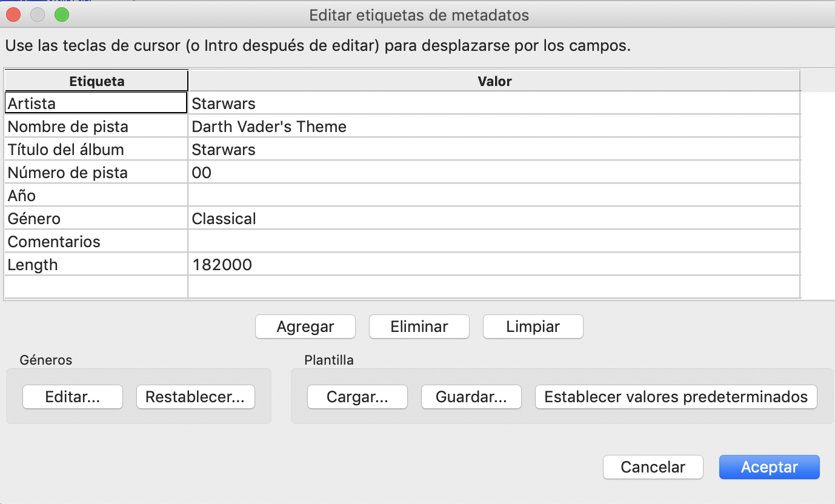Select the empty Comentarios value cell
835x504 pixels.
coord(494,242)
